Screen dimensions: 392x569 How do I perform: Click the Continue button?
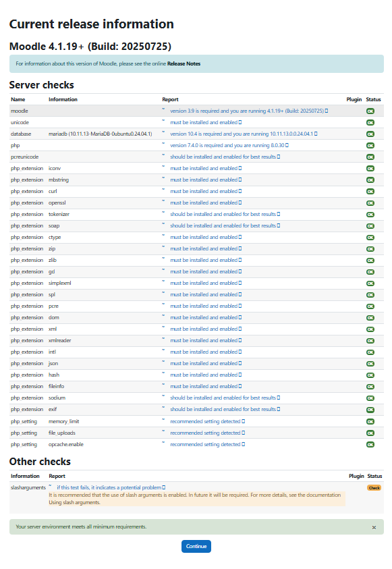click(x=196, y=546)
